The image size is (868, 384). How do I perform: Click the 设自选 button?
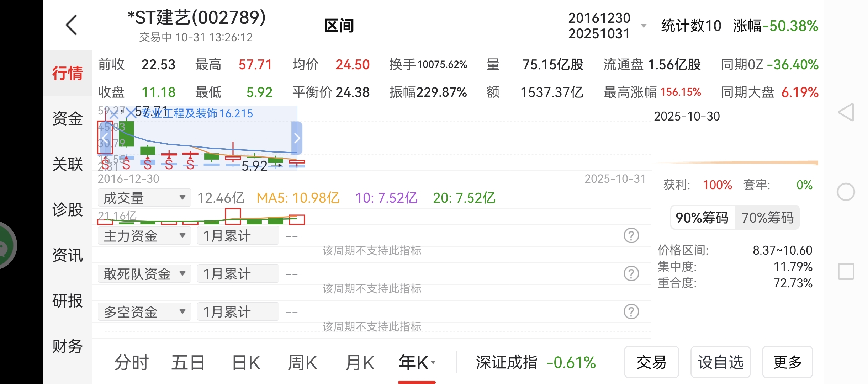pyautogui.click(x=720, y=362)
